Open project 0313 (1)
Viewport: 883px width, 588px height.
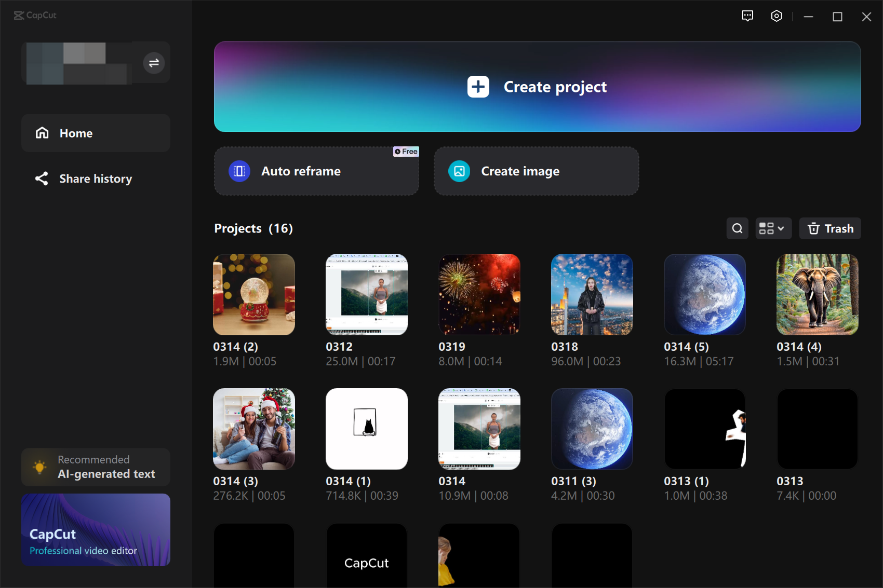click(x=704, y=429)
